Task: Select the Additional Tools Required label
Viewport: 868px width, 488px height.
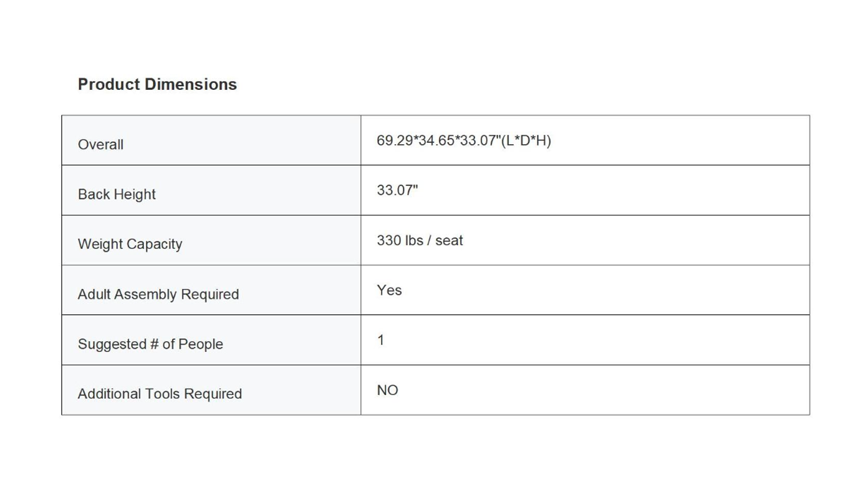Action: tap(160, 394)
